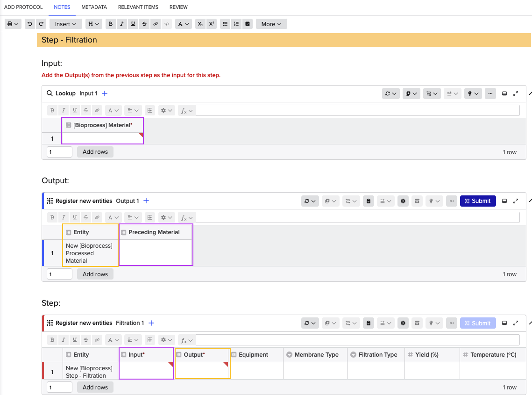
Task: Click Add rows in Output 1 table
Action: tap(95, 274)
